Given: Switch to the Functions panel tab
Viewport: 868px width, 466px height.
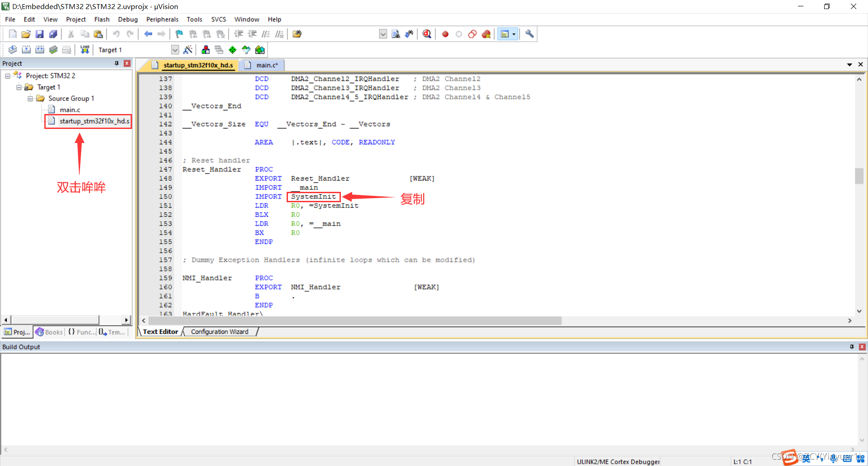Looking at the screenshot, I should 82,332.
